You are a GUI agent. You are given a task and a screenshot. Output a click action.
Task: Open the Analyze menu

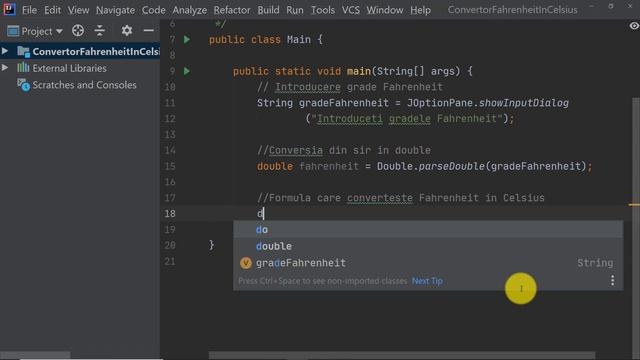pyautogui.click(x=189, y=10)
